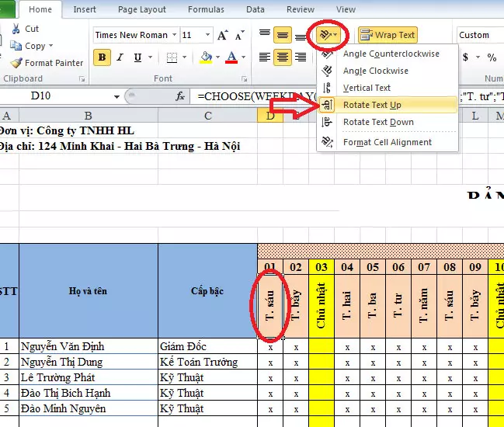The height and width of the screenshot is (427, 504).
Task: Align text left
Action: (x=265, y=57)
